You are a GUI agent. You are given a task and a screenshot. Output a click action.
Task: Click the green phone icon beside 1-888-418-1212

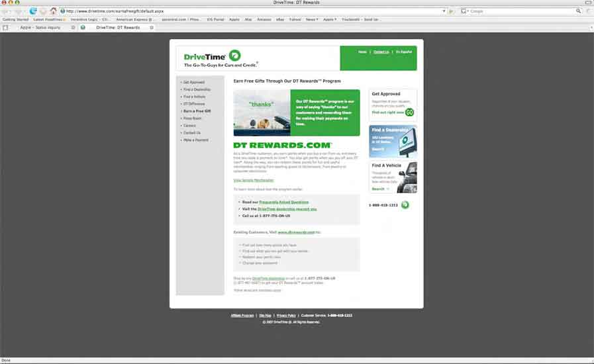[x=405, y=205]
